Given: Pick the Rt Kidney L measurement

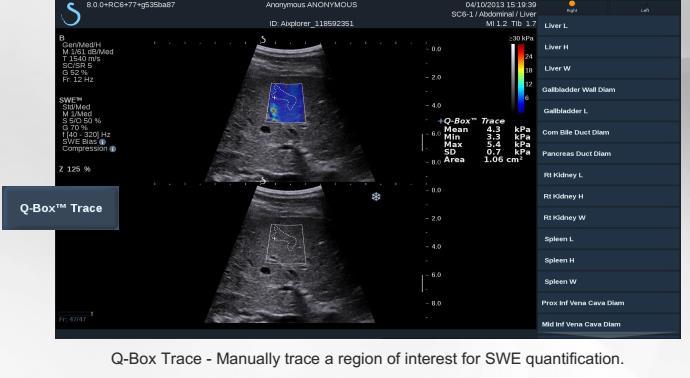Looking at the screenshot, I should 609,175.
